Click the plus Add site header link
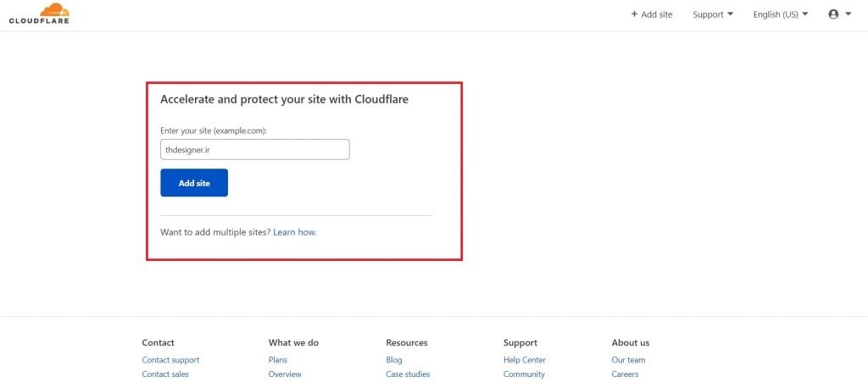 (652, 14)
